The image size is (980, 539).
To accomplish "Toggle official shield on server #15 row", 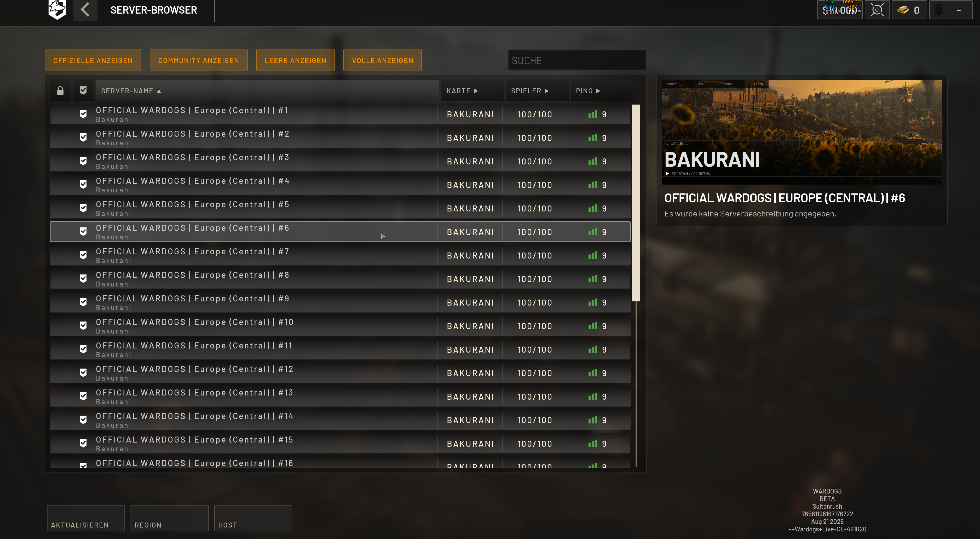I will (x=83, y=443).
